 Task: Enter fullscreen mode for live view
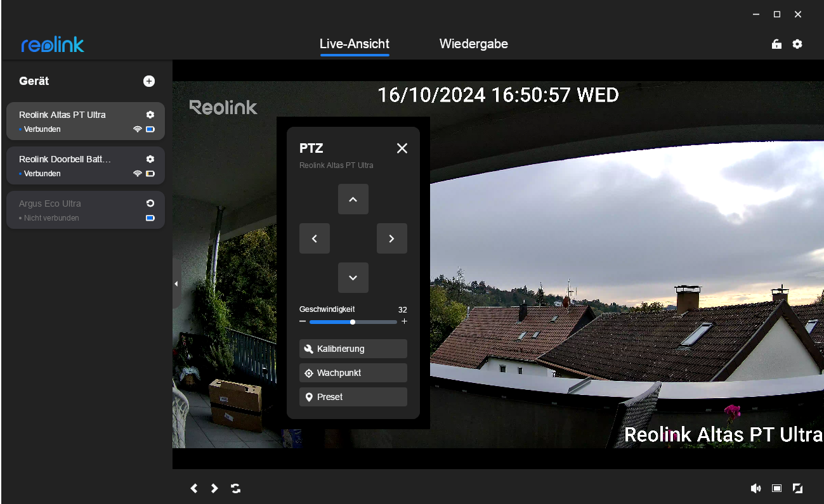point(797,488)
